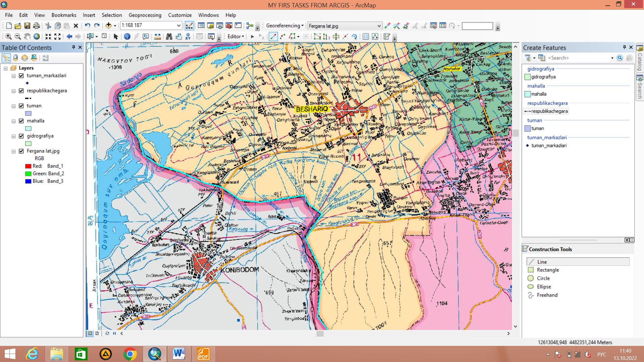Choose the Rectangle construction tool
Image resolution: width=644 pixels, height=362 pixels.
click(x=543, y=270)
